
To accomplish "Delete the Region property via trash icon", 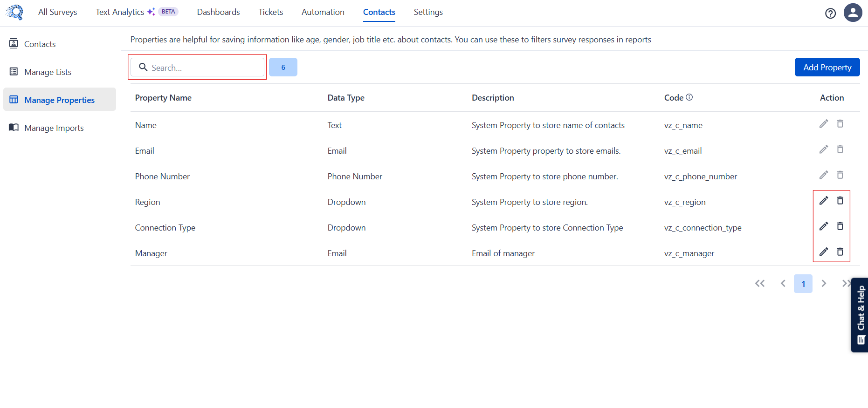I will [x=840, y=201].
